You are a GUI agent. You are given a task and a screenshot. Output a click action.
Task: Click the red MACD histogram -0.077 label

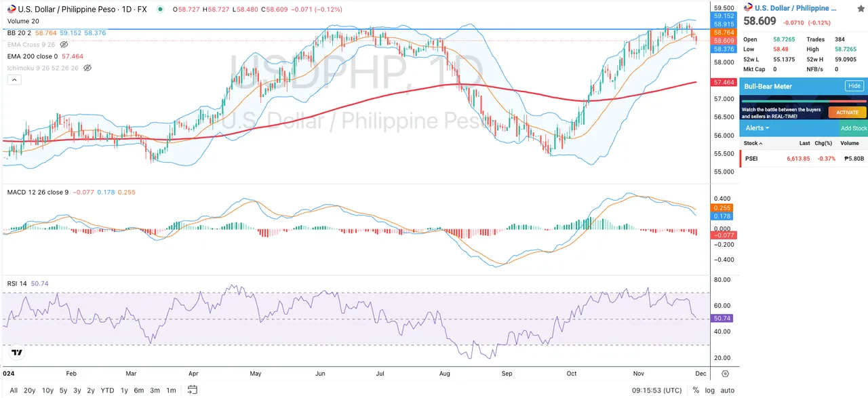pyautogui.click(x=724, y=235)
